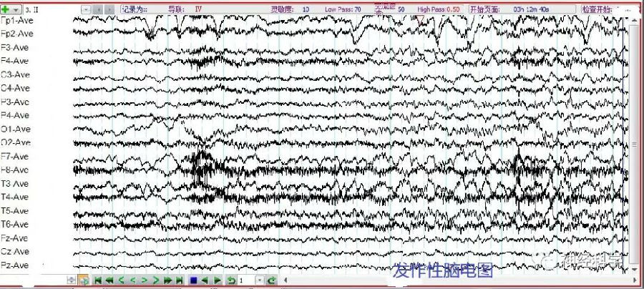Click next montage arrow in top toolbar
Viewport: 644px width, 289px height.
point(110,9)
